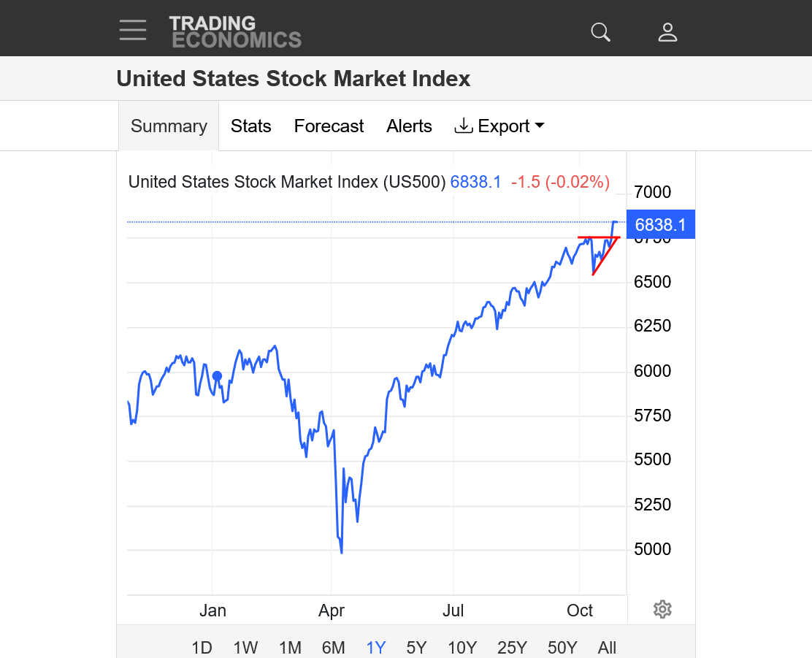Click the 6838.1 current price label

pyautogui.click(x=660, y=225)
